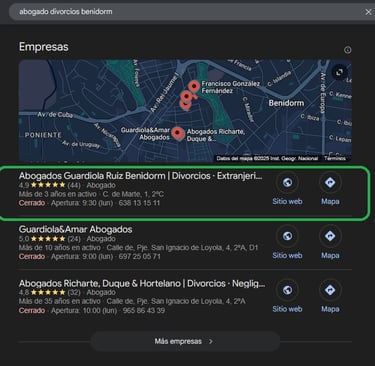Open Mapa directions icon for Abogados Guardiola Ruiz
The height and width of the screenshot is (366, 375).
tap(330, 183)
